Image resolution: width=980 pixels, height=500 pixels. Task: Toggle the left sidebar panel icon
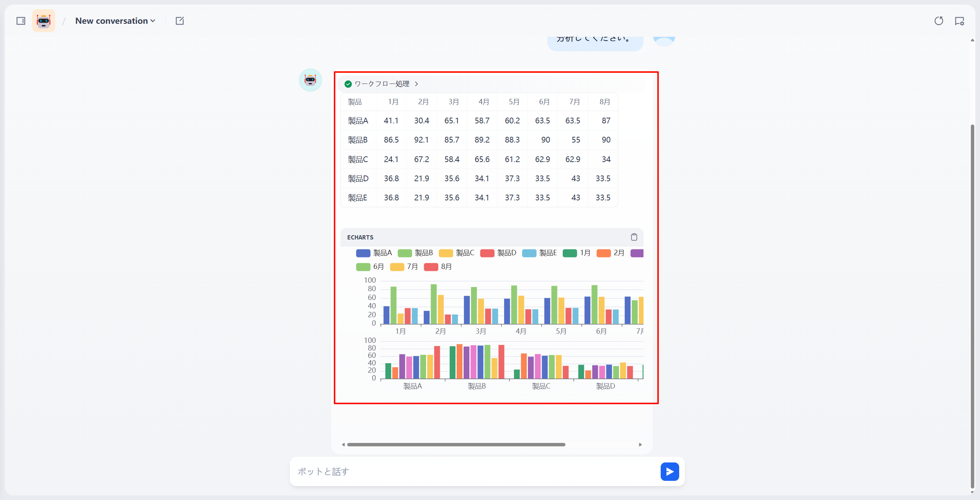(21, 21)
